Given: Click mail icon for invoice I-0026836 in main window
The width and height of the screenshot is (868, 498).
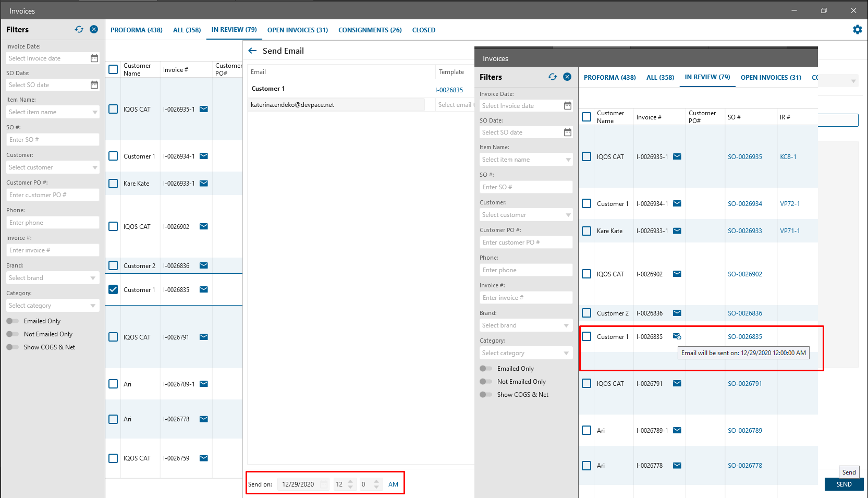Looking at the screenshot, I should coord(204,265).
